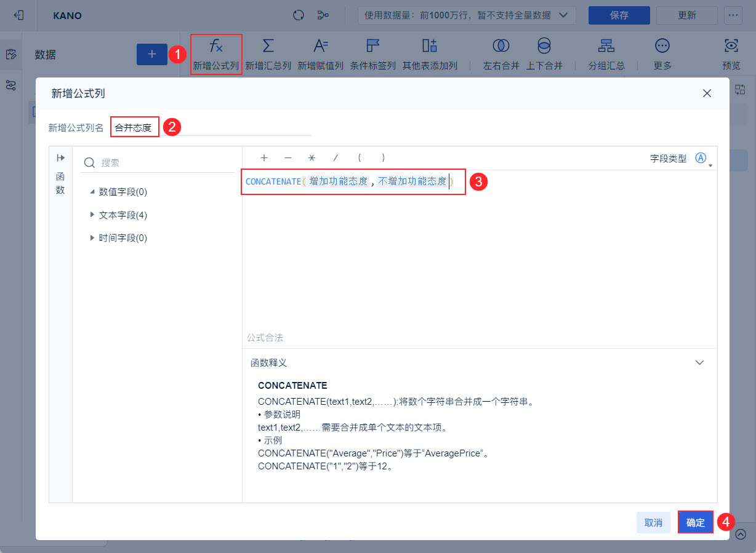Collapse the 函数 side panel arrow
This screenshot has height=553, width=756.
tap(60, 158)
